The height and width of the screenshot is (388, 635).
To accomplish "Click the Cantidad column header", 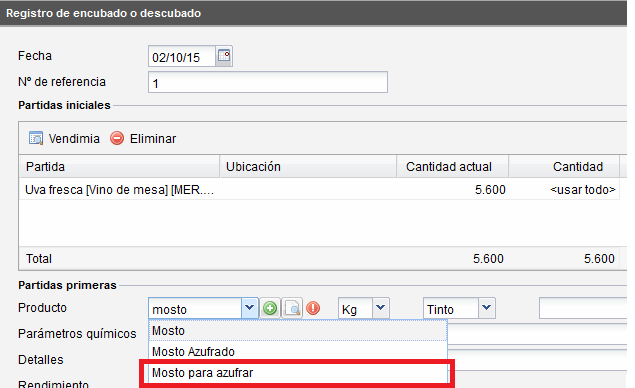I will point(564,166).
